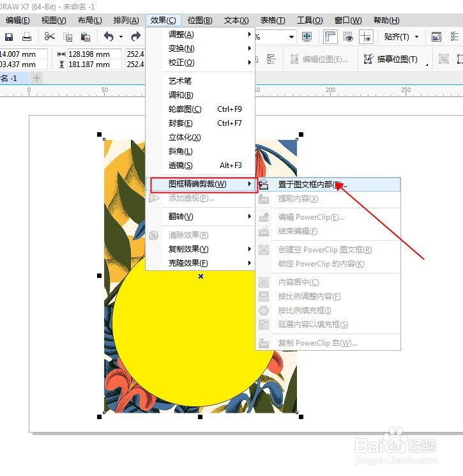Choose 封套(E) Ctrl+F7 entry

coord(201,123)
